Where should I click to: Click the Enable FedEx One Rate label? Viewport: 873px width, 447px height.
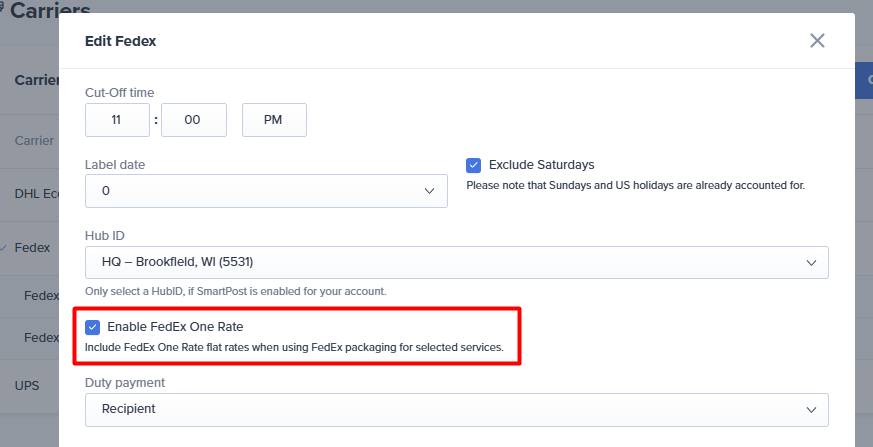pos(175,327)
